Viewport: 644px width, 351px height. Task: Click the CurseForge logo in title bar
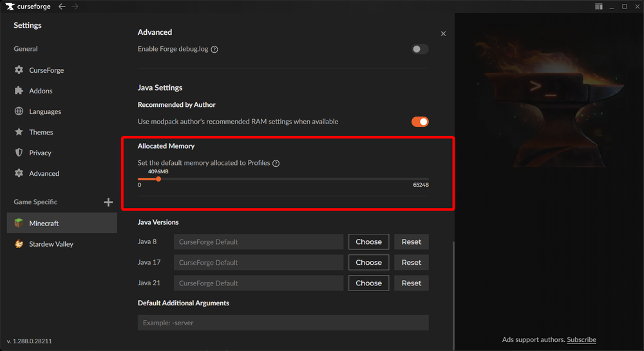10,6
